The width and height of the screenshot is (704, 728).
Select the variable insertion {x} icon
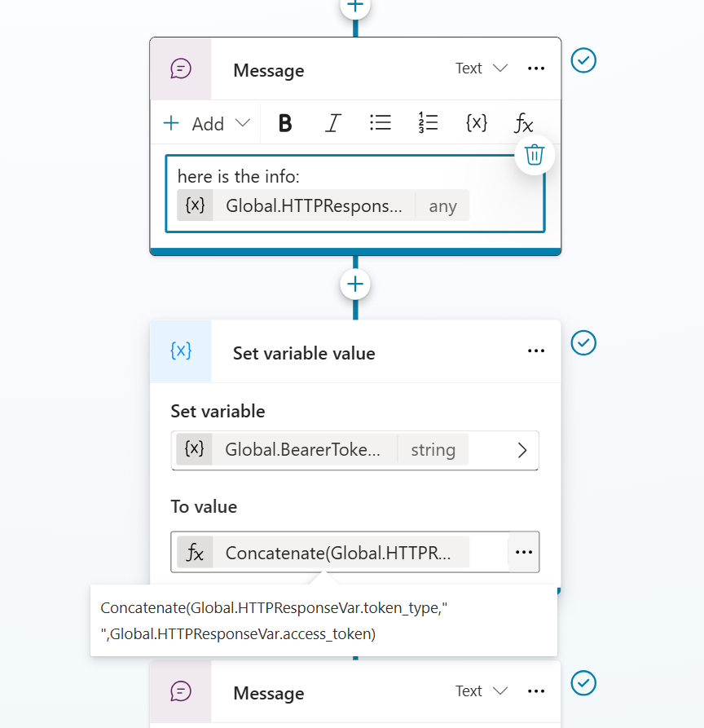tap(476, 123)
